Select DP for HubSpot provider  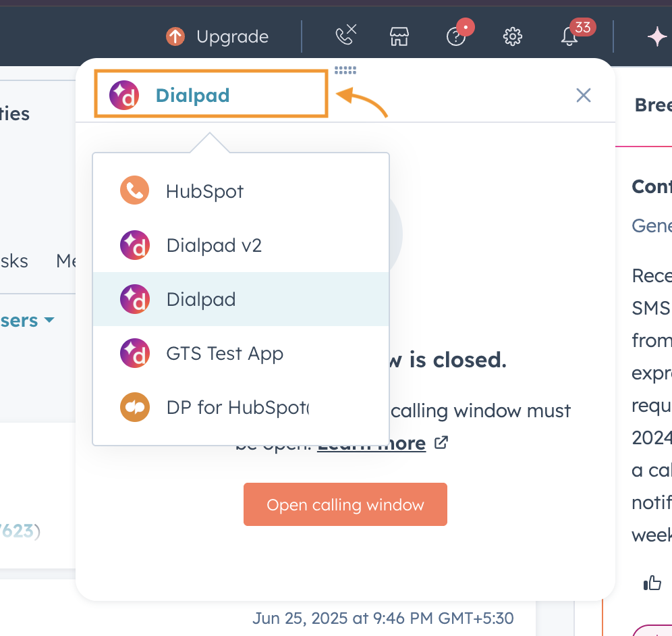pos(241,407)
